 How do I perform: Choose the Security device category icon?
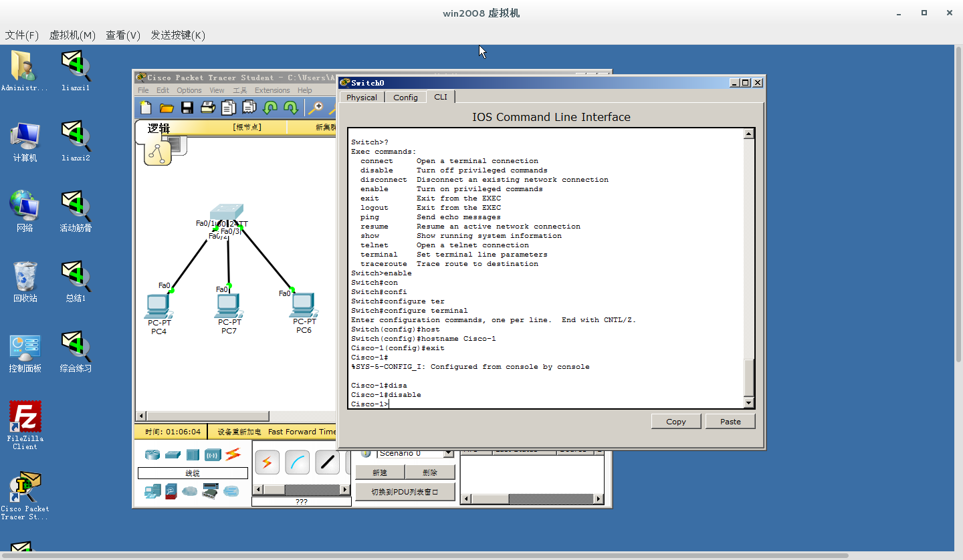(x=171, y=492)
